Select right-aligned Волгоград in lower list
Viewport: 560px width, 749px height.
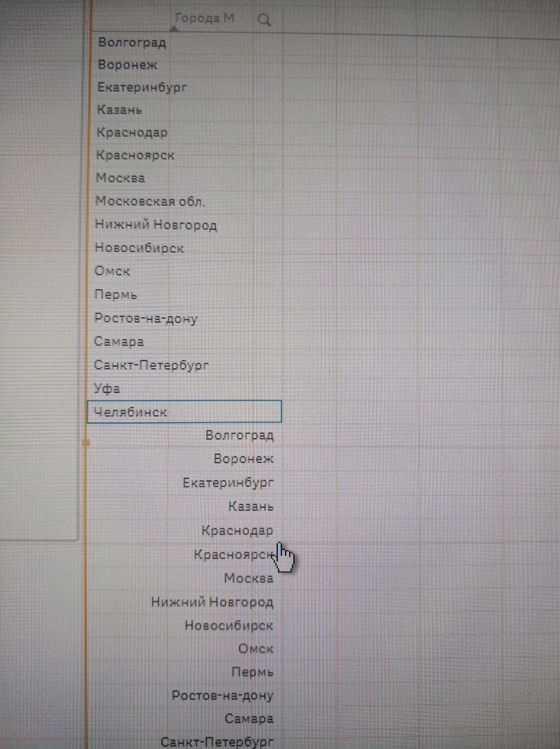tap(240, 435)
